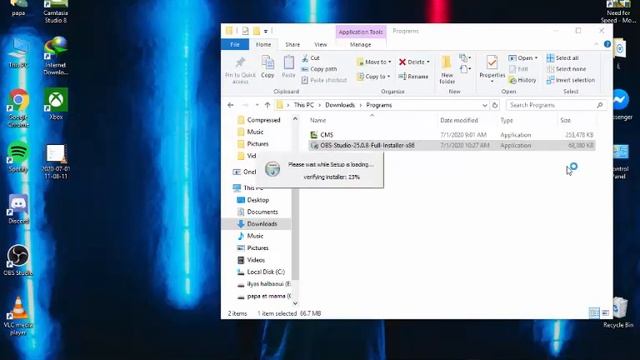The height and width of the screenshot is (360, 640).
Task: Click the Up one level arrow
Action: click(x=267, y=105)
